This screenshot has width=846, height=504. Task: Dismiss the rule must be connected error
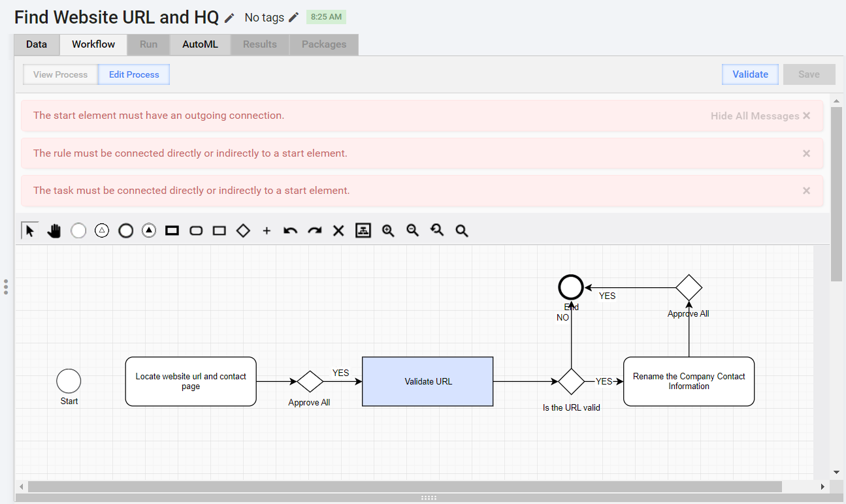pos(806,153)
